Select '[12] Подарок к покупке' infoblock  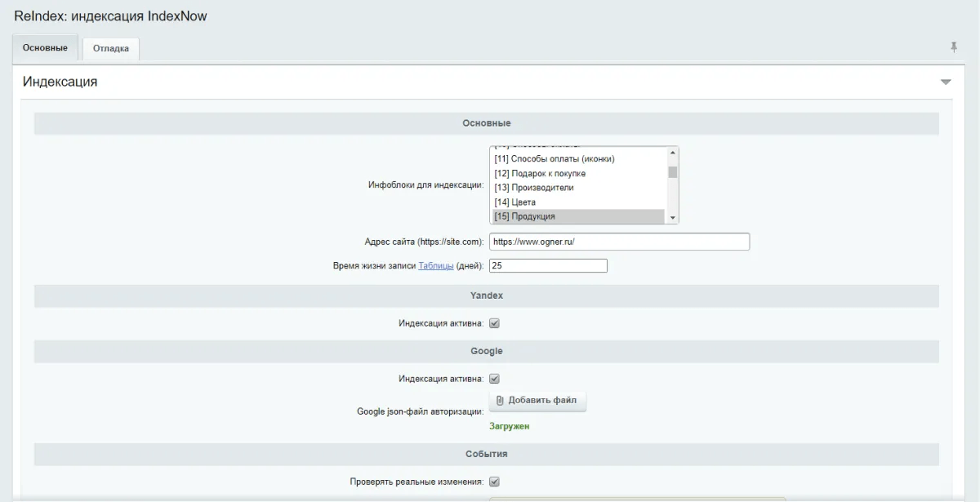pyautogui.click(x=540, y=173)
